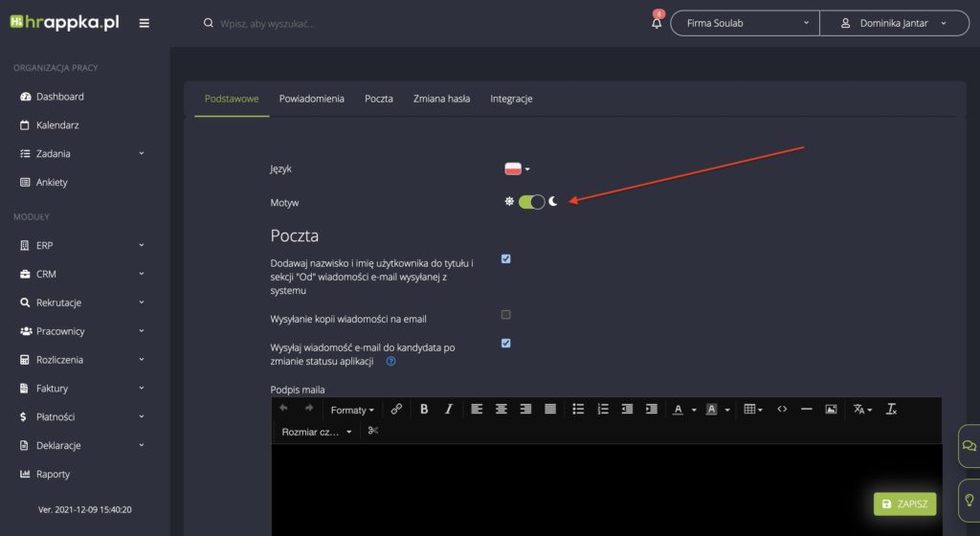Screen dimensions: 980x536
Task: Enable sending message copy to email
Action: tap(506, 314)
